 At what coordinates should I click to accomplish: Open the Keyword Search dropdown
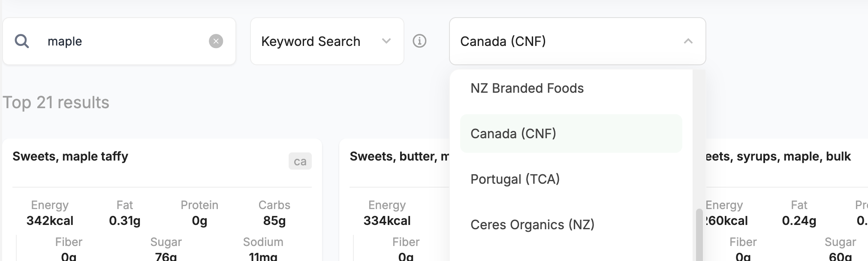click(x=327, y=41)
